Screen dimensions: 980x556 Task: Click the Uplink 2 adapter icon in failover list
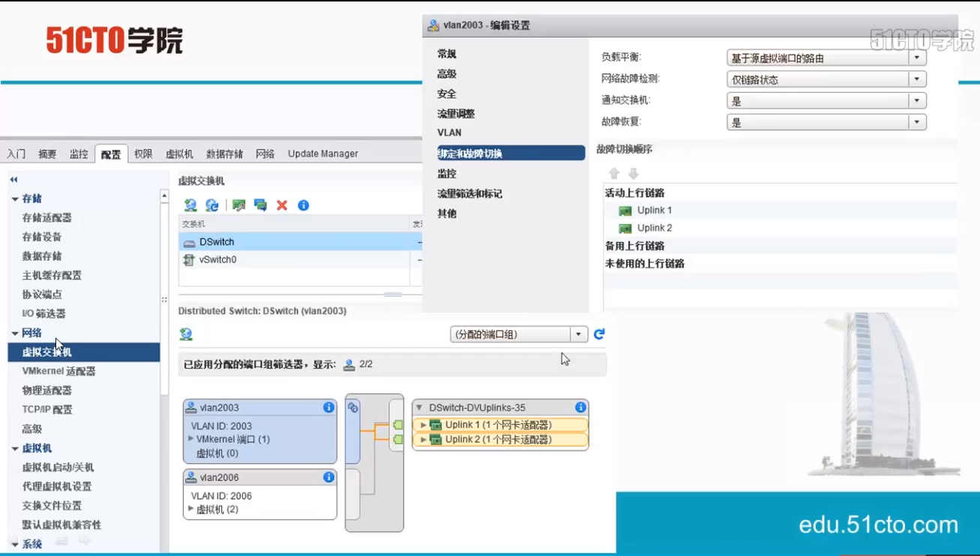(625, 229)
